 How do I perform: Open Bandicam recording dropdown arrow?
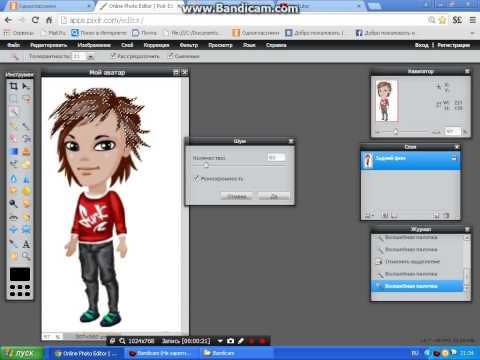tap(220, 341)
